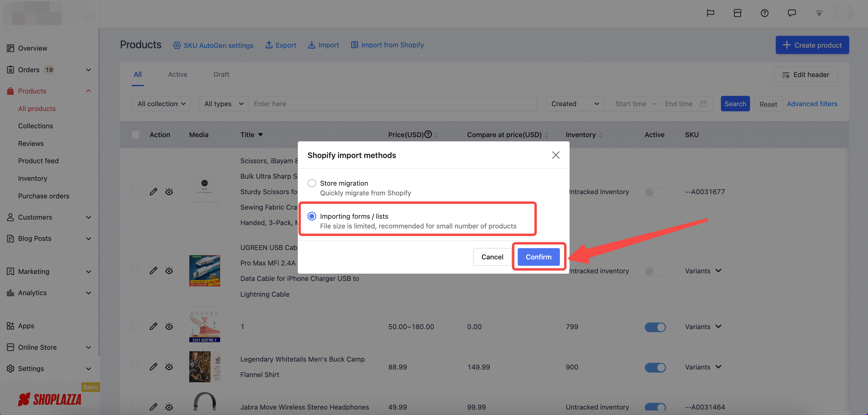Open Collections in the sidebar
Image resolution: width=868 pixels, height=415 pixels.
pos(35,126)
